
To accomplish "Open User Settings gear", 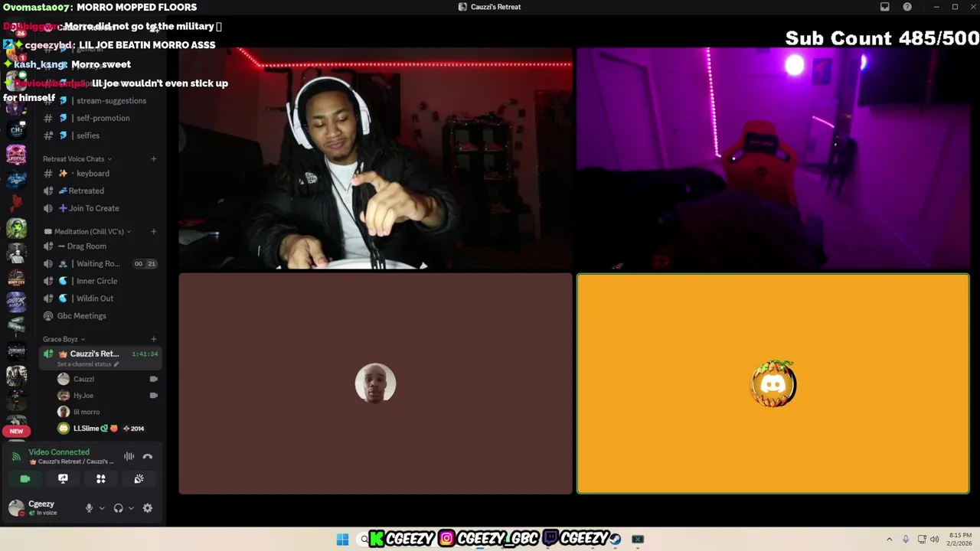I will click(148, 508).
